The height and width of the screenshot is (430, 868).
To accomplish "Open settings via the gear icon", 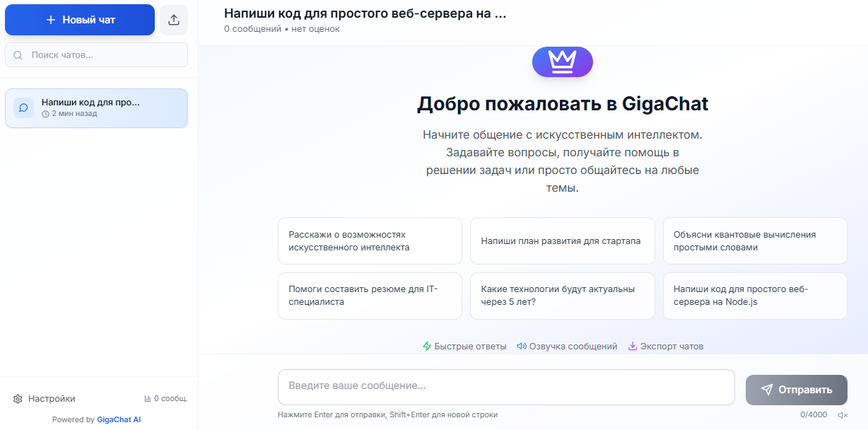I will tap(16, 398).
